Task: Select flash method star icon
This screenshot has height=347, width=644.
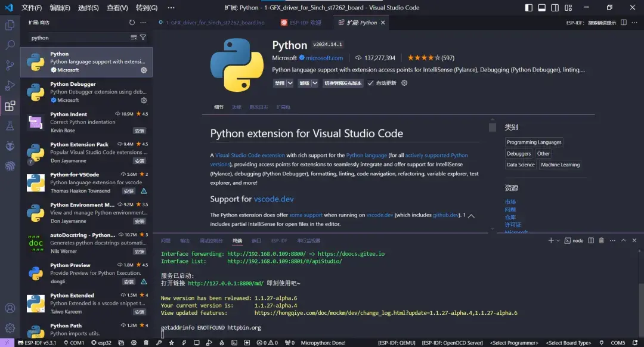Action: click(171, 342)
